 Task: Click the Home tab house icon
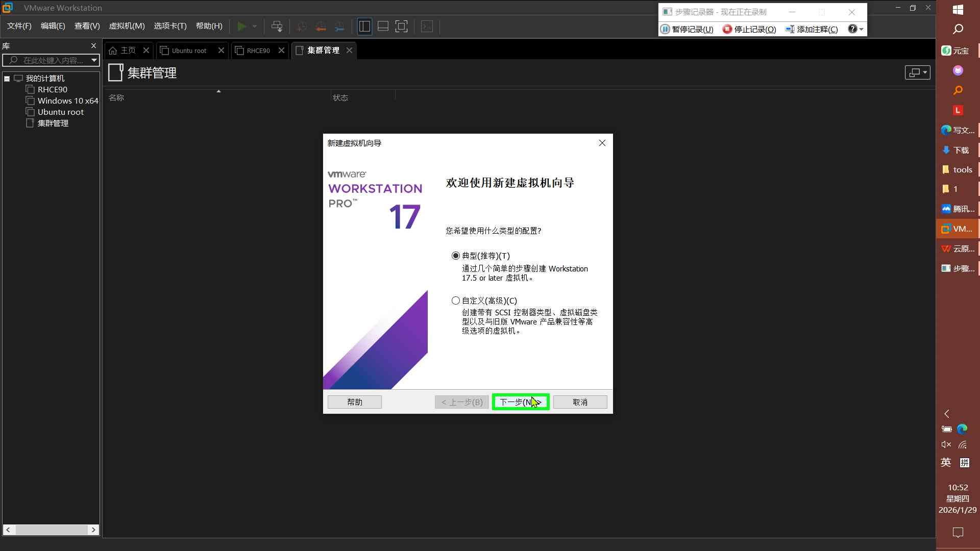(x=113, y=51)
